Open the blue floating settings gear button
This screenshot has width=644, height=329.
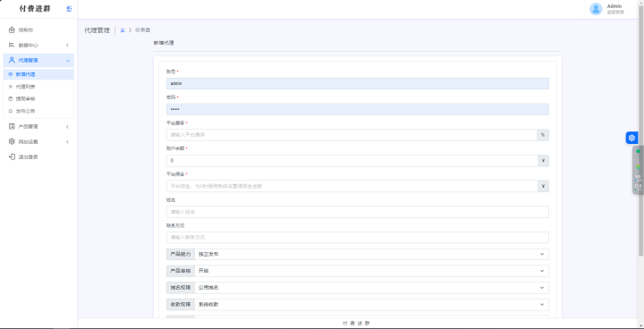pos(631,138)
